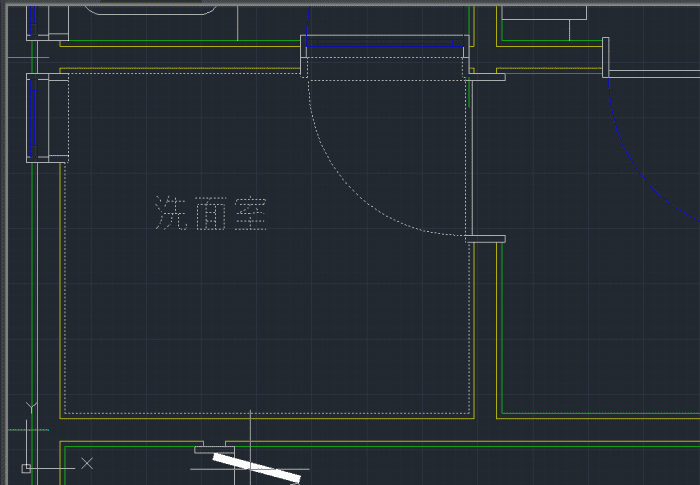Screen dimensions: 700x485
Task: Click the UCS icon origin square
Action: click(x=26, y=468)
